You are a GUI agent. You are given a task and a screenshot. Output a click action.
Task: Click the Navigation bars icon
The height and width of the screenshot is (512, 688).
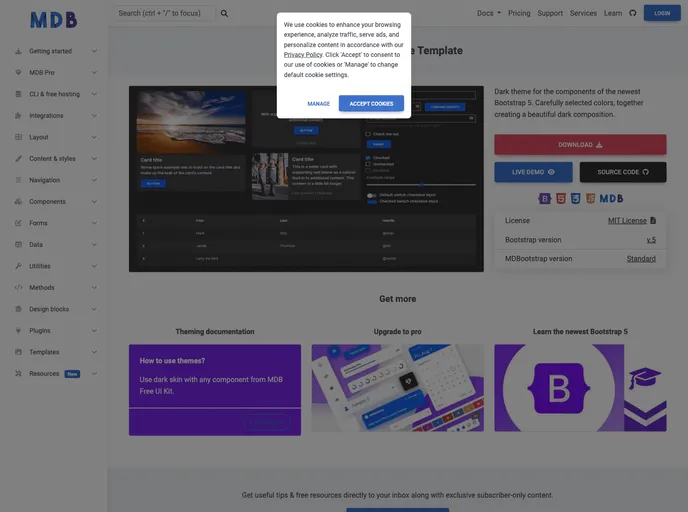point(18,180)
